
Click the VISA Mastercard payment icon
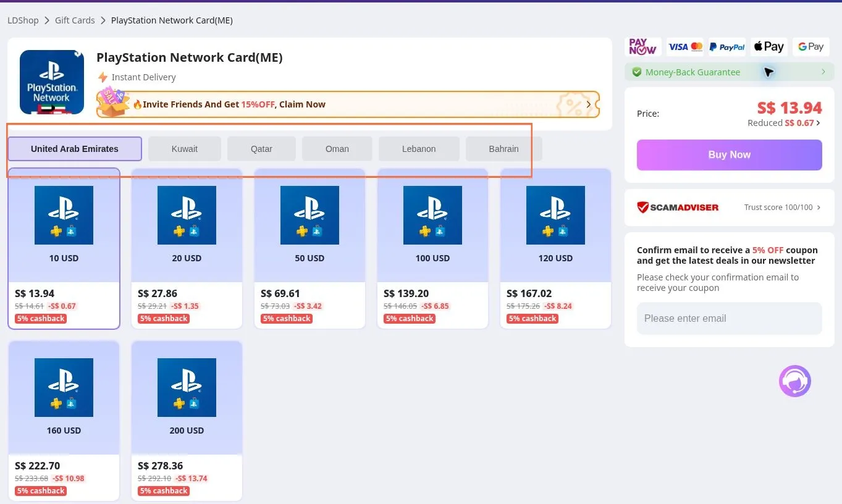(685, 46)
